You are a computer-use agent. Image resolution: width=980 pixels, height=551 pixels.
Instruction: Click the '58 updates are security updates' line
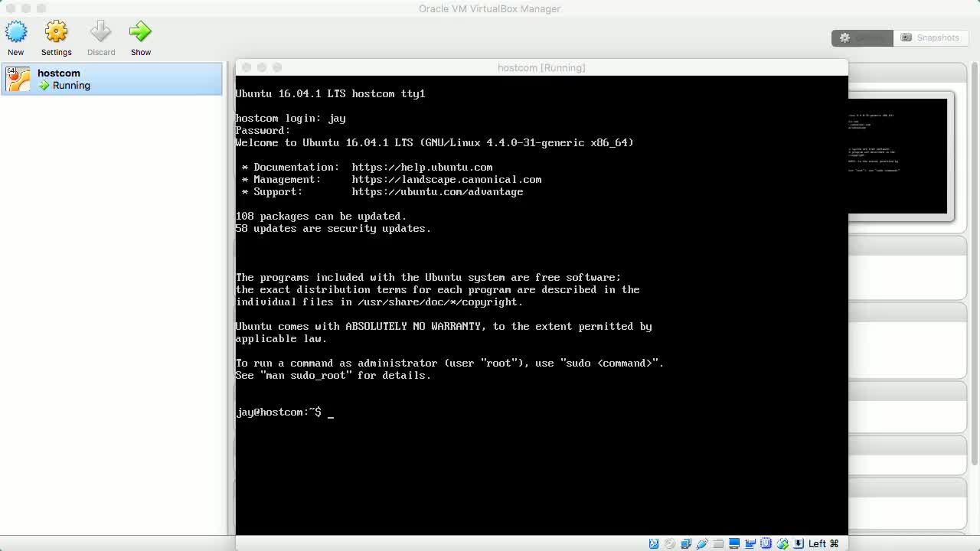click(x=333, y=228)
